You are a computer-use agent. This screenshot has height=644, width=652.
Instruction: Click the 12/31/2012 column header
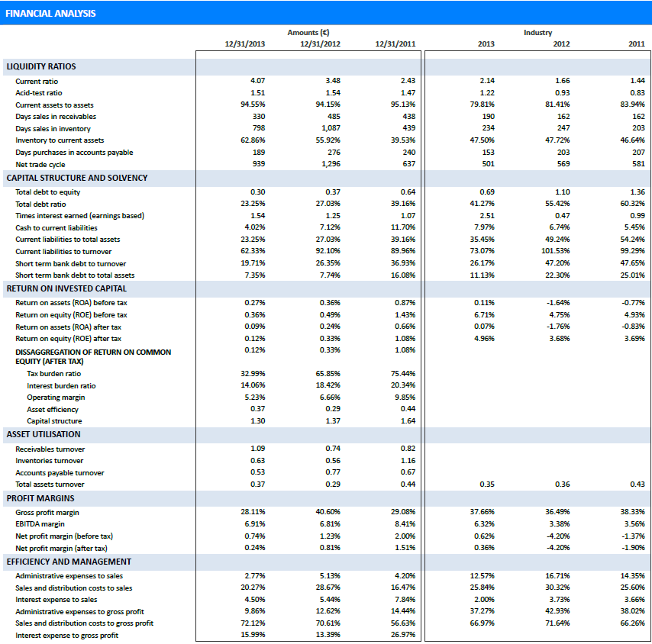click(321, 44)
